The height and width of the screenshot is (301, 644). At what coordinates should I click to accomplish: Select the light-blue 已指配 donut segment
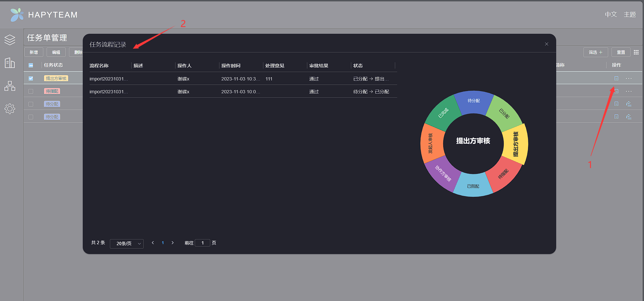pos(473,186)
